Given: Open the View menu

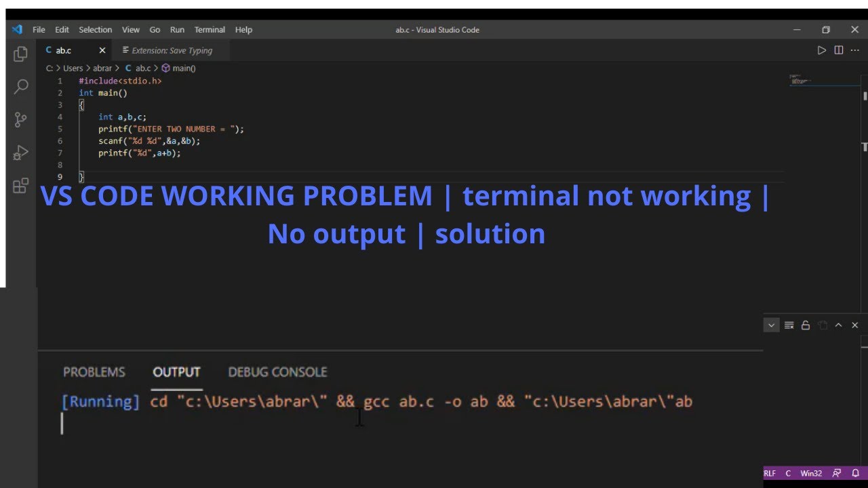Looking at the screenshot, I should tap(131, 30).
